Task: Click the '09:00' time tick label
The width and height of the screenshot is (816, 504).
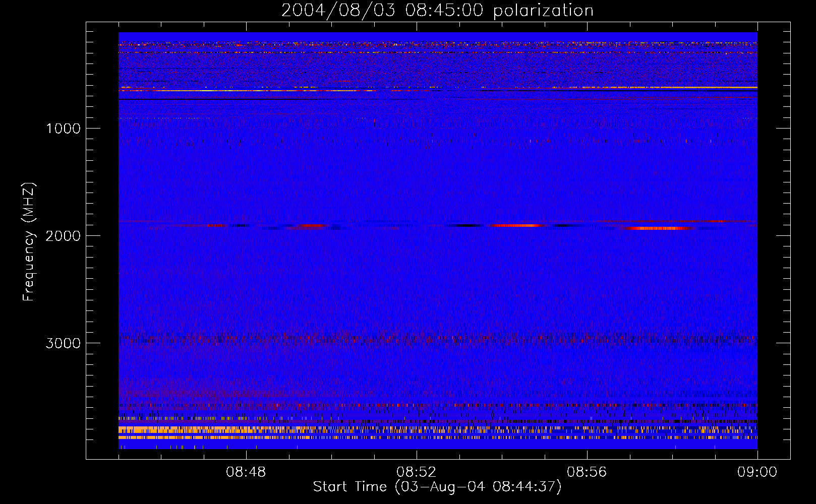Action: coord(757,472)
